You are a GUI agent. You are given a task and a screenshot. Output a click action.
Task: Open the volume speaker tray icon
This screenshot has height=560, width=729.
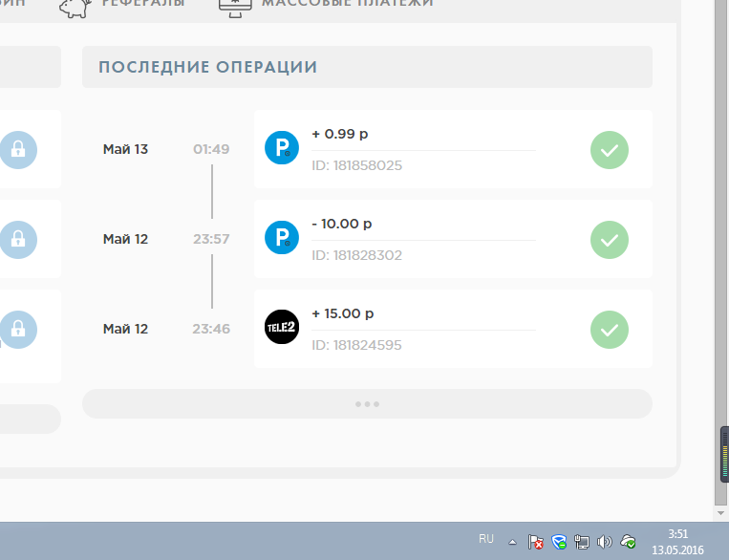click(x=604, y=542)
